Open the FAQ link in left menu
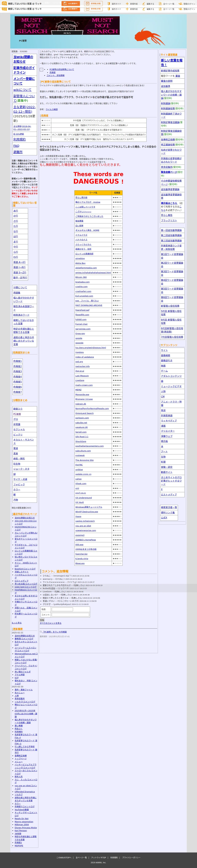The width and height of the screenshot is (197, 868). [16, 146]
